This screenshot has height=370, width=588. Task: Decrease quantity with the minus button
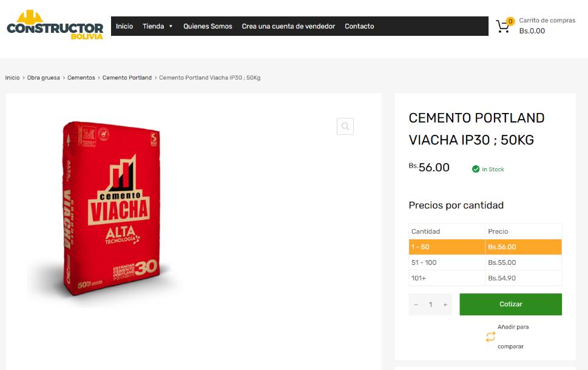point(416,304)
